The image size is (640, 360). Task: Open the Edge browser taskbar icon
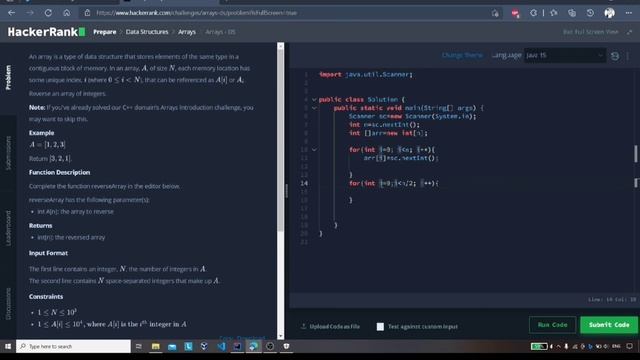(253, 347)
